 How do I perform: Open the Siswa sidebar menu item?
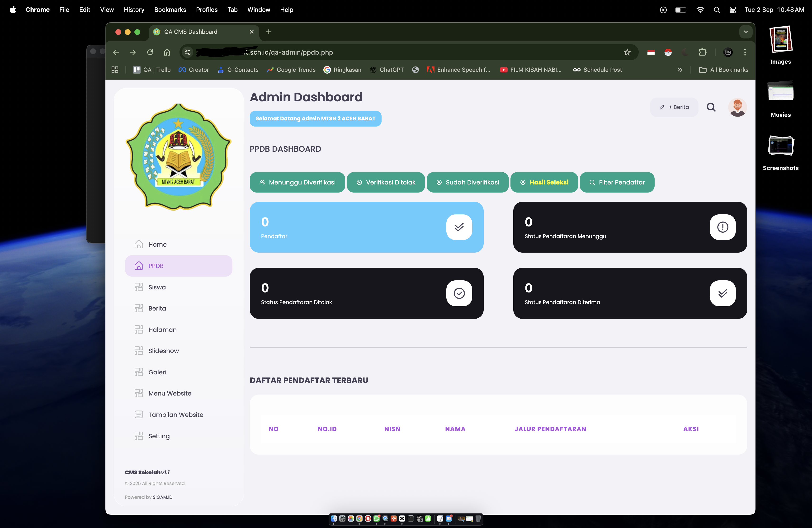pyautogui.click(x=157, y=287)
